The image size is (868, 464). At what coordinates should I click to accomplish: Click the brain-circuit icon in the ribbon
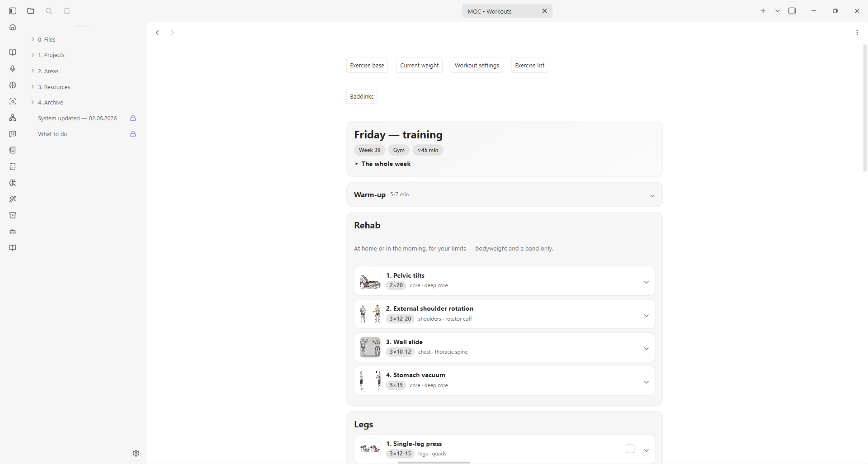(x=13, y=183)
